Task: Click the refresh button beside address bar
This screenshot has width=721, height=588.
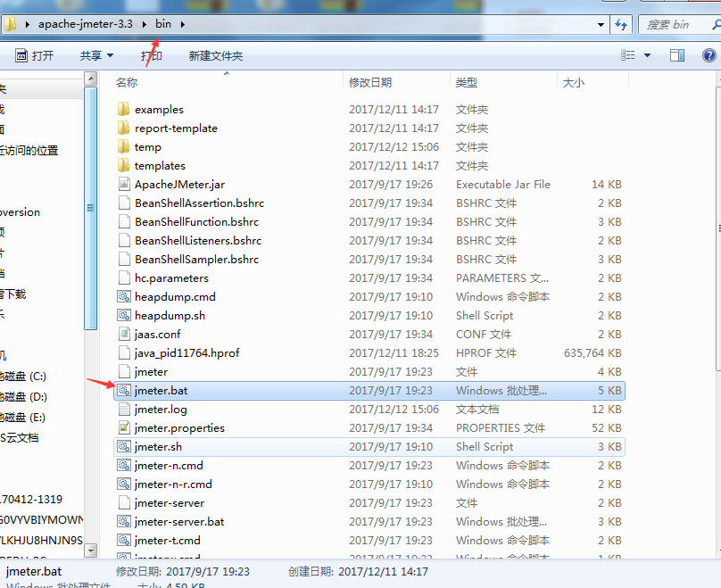Action: coord(621,24)
